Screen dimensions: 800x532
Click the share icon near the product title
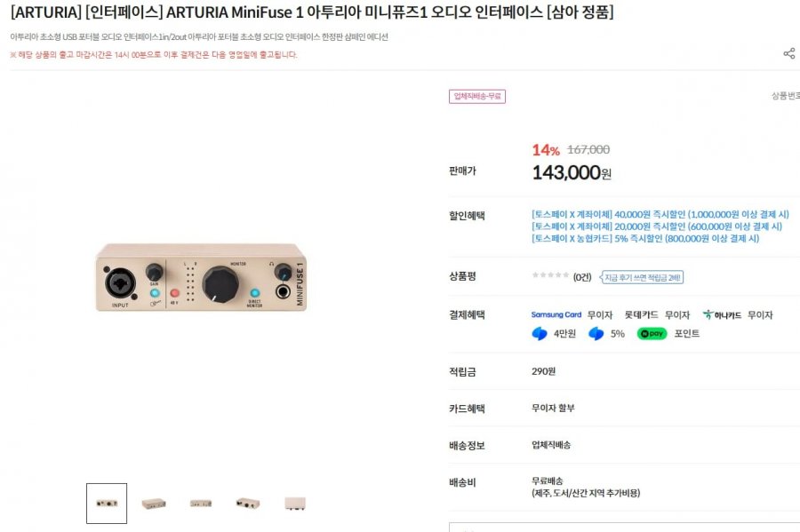(789, 52)
